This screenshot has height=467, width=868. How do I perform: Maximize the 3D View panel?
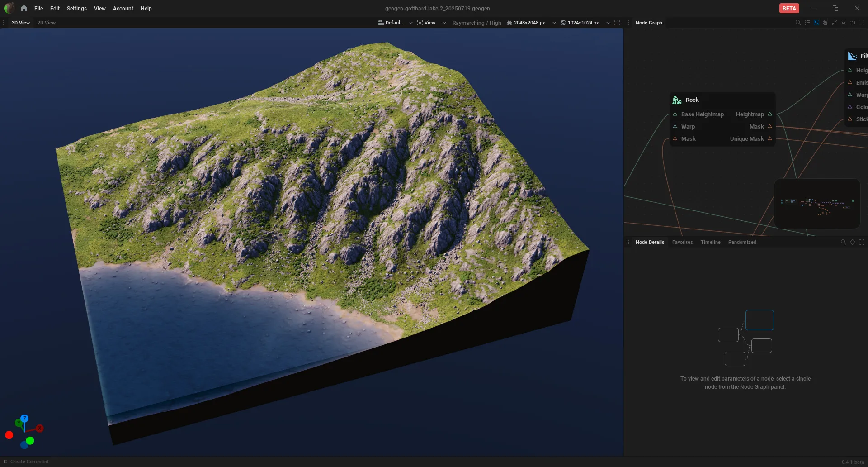pos(617,23)
